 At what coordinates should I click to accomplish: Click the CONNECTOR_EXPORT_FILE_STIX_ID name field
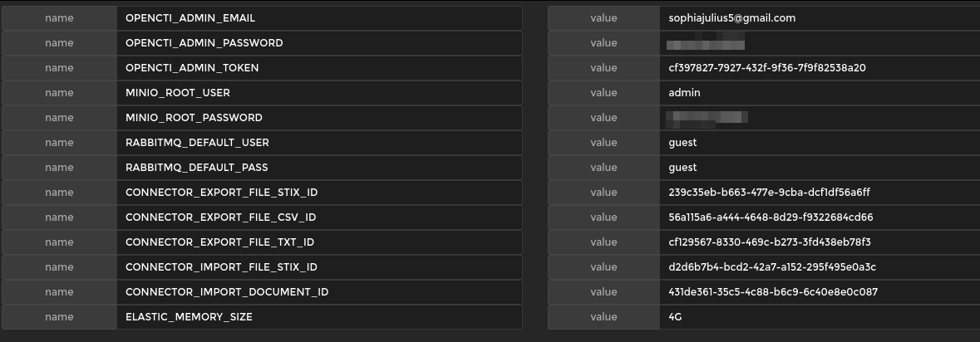point(319,193)
